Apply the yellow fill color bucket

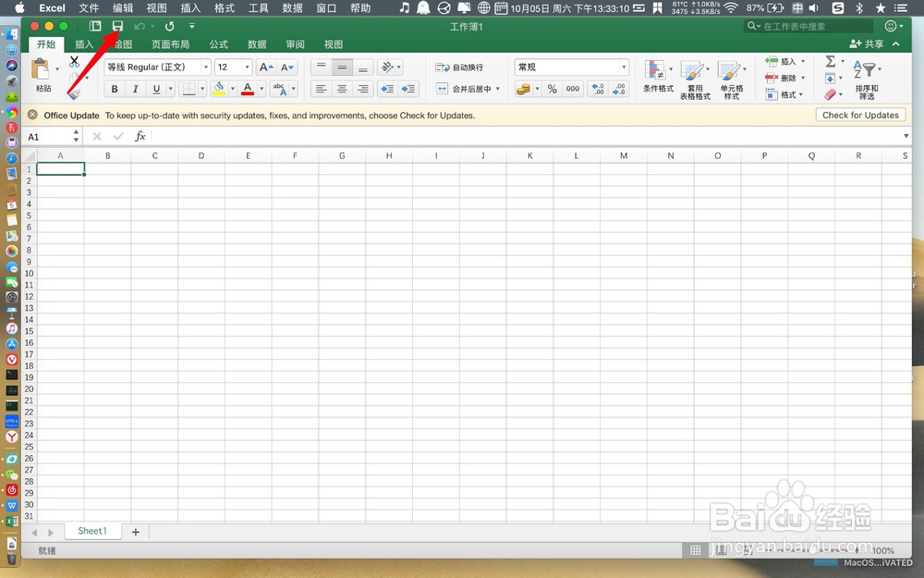(x=219, y=89)
